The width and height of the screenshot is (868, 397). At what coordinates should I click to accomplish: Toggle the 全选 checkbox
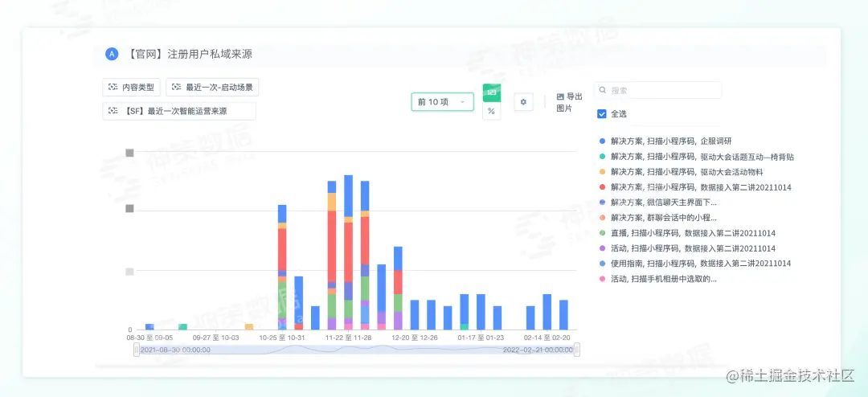(602, 114)
